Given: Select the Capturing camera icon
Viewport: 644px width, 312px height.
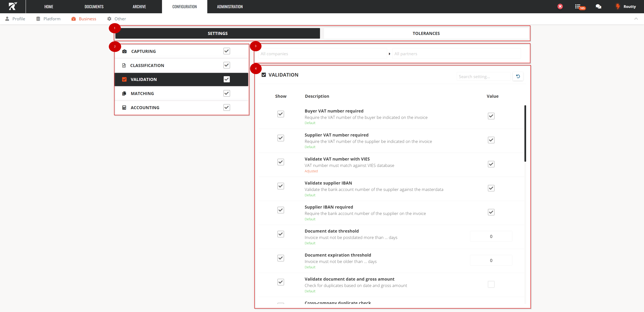Looking at the screenshot, I should pyautogui.click(x=124, y=51).
